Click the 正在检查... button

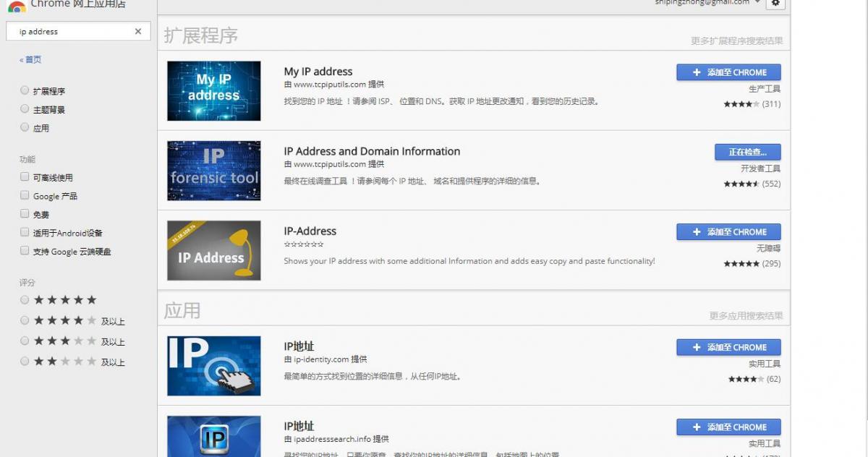(x=748, y=152)
